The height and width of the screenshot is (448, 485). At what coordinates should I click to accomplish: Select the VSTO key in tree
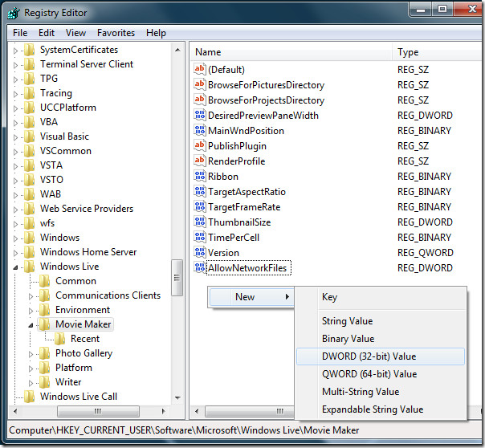pyautogui.click(x=51, y=180)
